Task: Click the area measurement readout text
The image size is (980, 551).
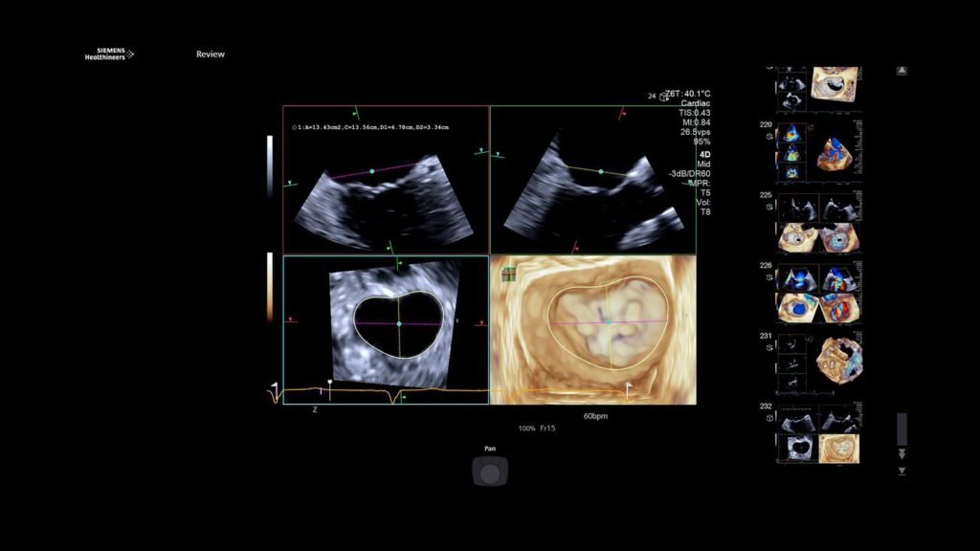Action: coord(371,126)
